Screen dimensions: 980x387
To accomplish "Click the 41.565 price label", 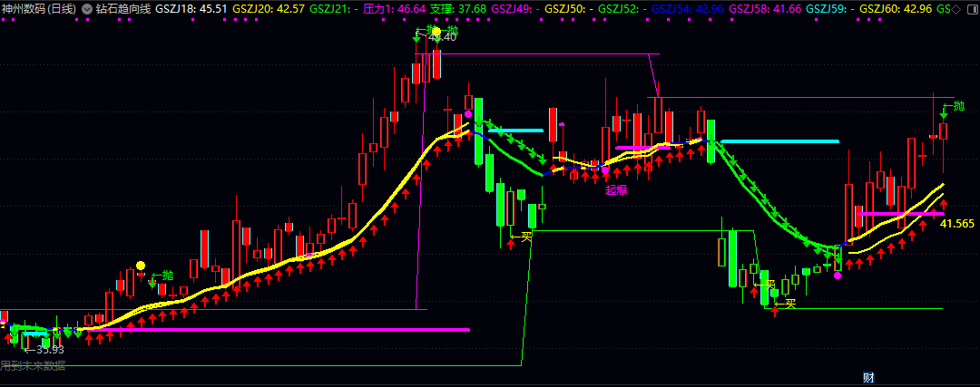I will pos(957,224).
